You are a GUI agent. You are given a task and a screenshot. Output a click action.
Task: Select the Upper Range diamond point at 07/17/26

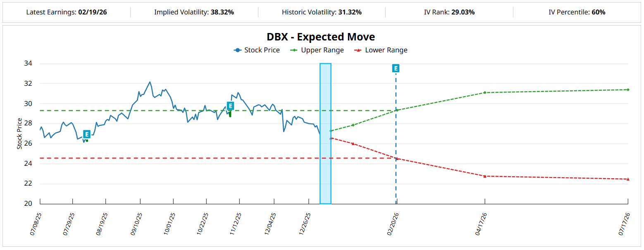[628, 90]
